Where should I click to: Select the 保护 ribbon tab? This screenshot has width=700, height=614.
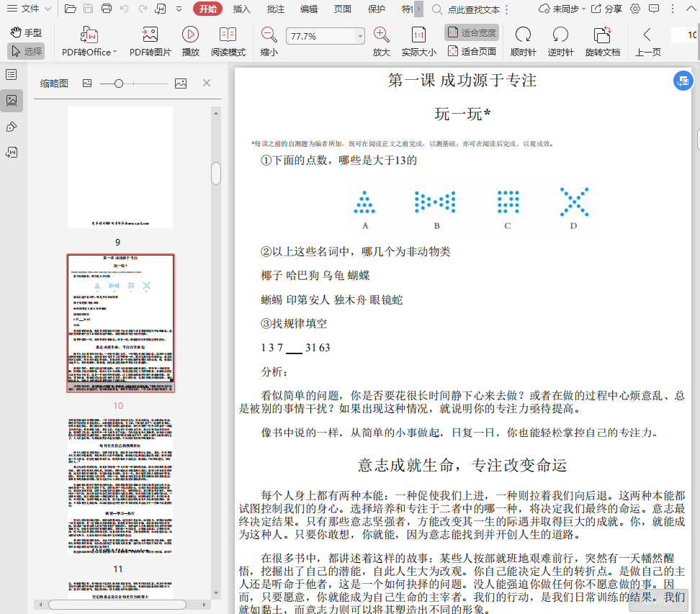[x=377, y=9]
